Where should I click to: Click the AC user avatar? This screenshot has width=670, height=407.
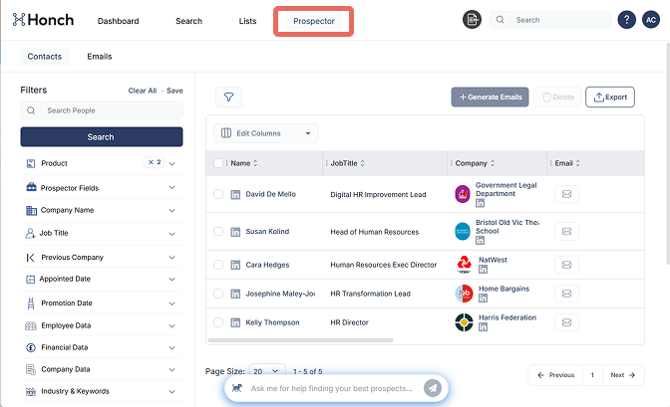click(x=650, y=20)
